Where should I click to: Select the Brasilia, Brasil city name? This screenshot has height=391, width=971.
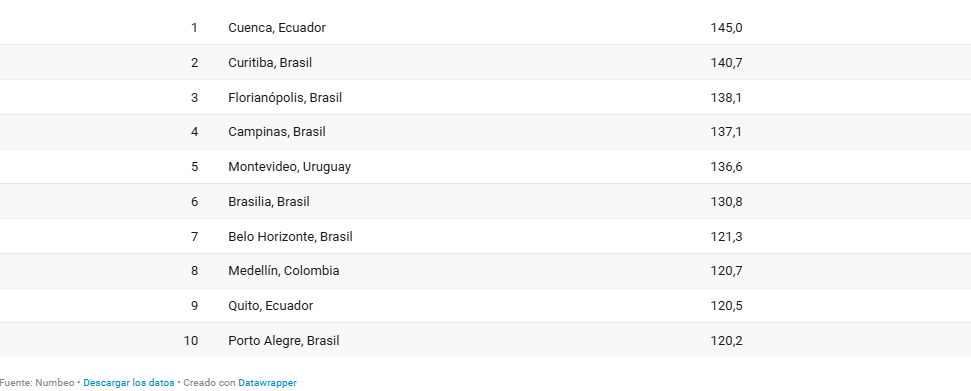click(x=269, y=201)
